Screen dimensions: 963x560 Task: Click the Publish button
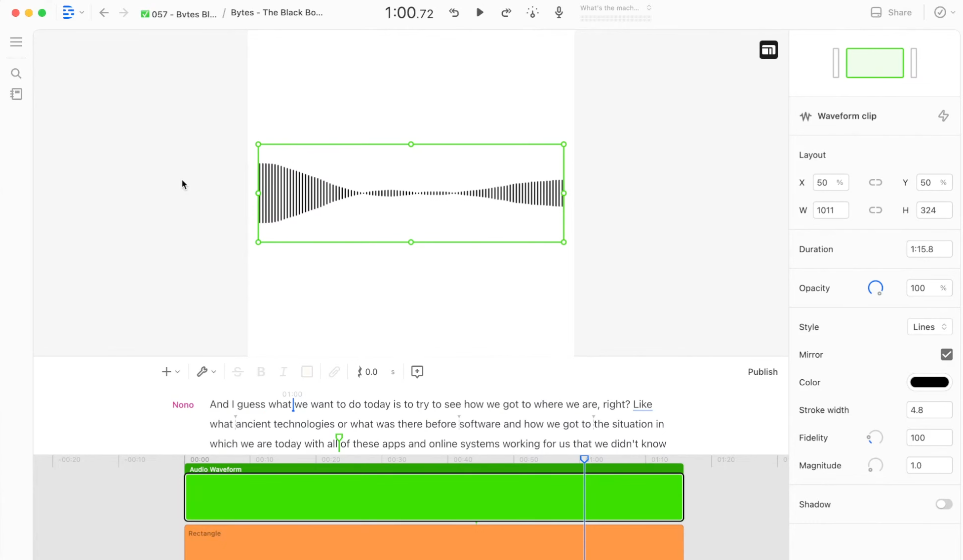(x=762, y=372)
